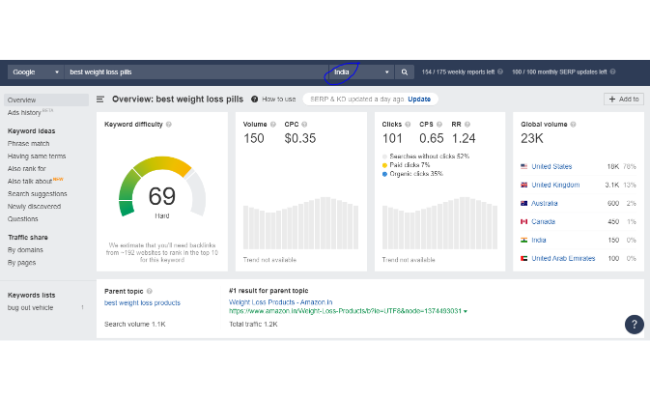650x400 pixels.
Task: Click the Australia flag icon
Action: [524, 203]
